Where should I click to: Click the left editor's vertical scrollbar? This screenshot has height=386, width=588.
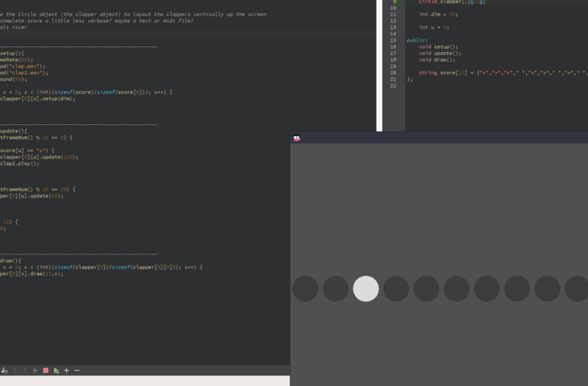point(379,65)
